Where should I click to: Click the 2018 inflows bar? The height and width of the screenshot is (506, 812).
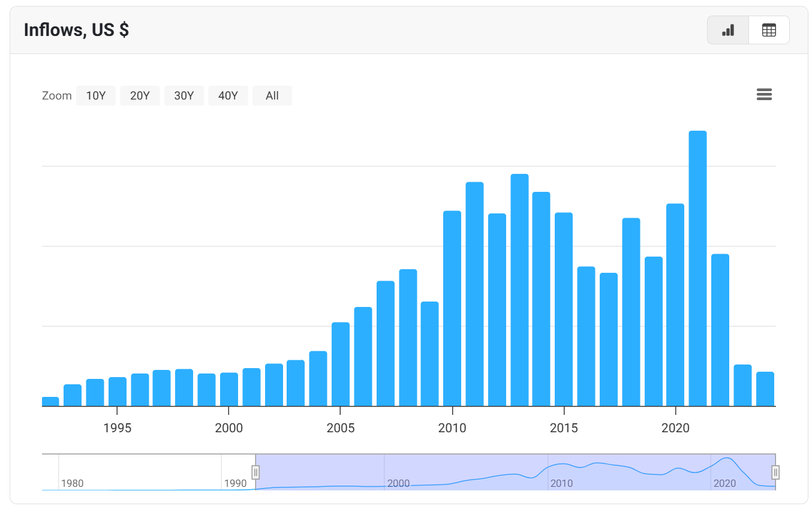click(631, 312)
